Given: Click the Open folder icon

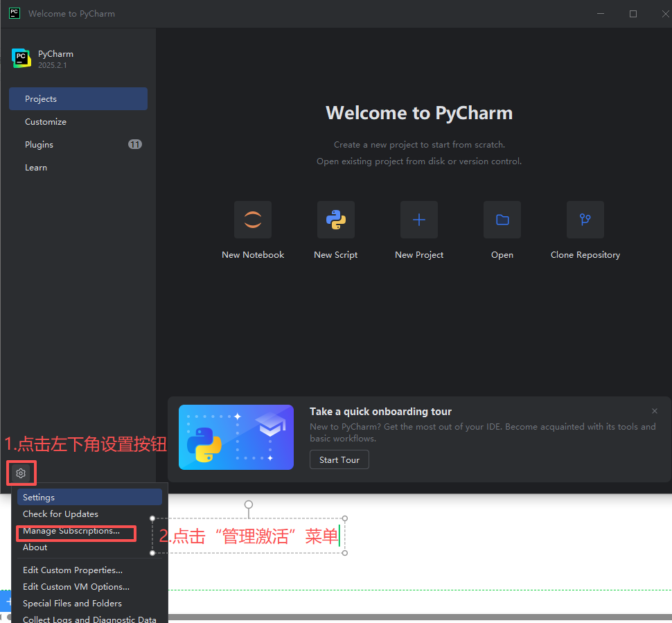Looking at the screenshot, I should point(502,220).
